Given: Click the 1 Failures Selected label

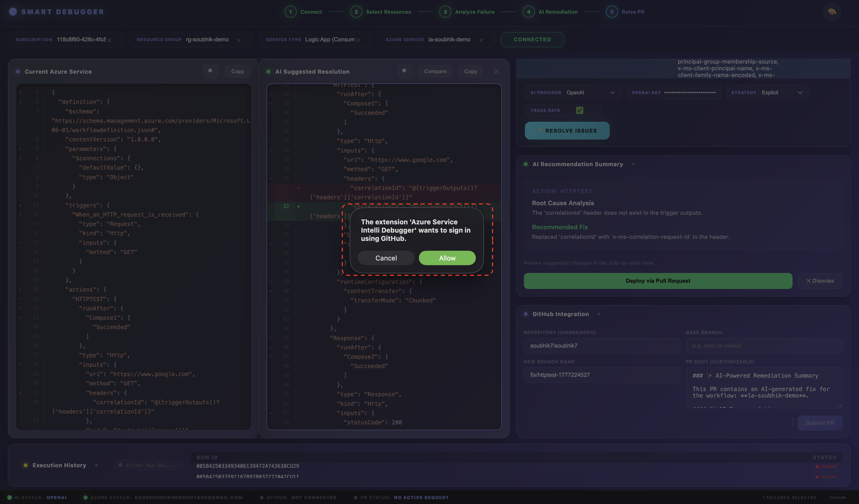Looking at the screenshot, I should (x=789, y=498).
